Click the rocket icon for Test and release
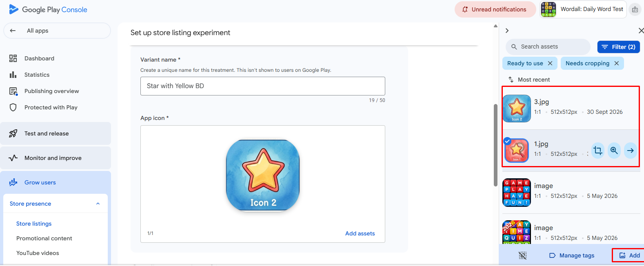Screen dimensions: 644x266 [x=13, y=133]
